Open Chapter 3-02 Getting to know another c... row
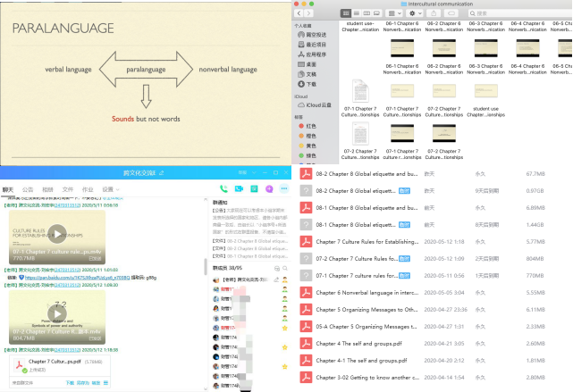The image size is (573, 392). (x=423, y=377)
